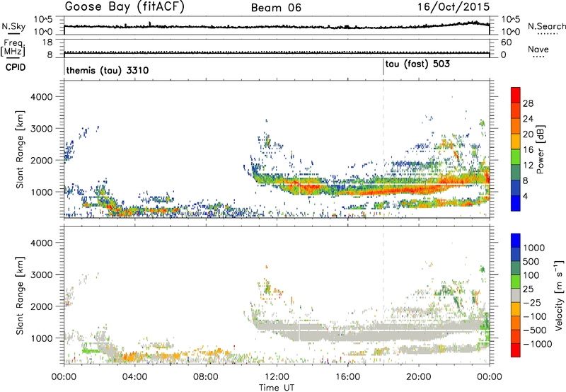Click the '3000' range tick of the velocity panel
Screen dimensions: 566x392
pos(41,275)
